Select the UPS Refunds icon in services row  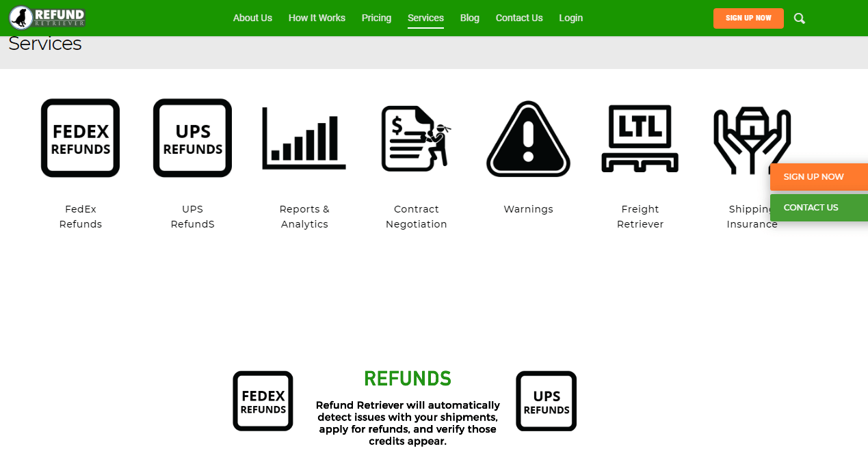point(192,138)
